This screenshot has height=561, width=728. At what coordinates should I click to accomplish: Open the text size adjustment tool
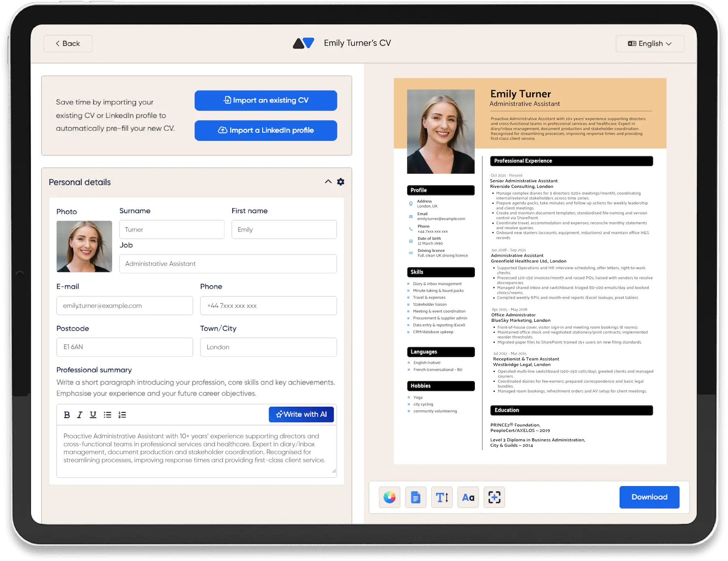(x=442, y=497)
